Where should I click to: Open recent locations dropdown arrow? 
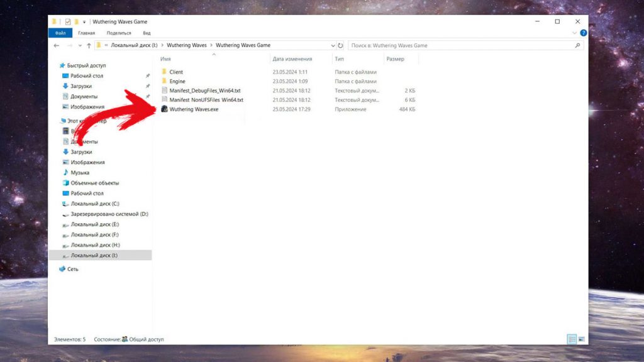tap(80, 45)
